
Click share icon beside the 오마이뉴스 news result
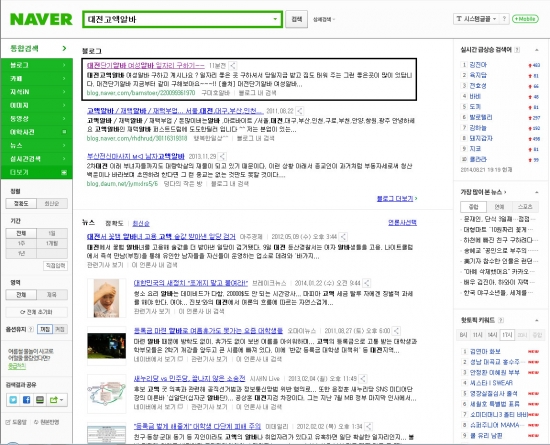[396, 331]
